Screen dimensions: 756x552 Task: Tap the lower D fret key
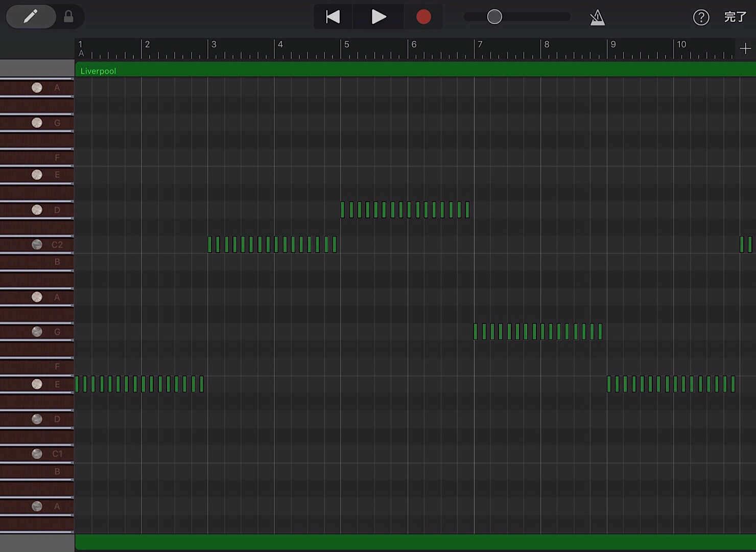(x=37, y=419)
